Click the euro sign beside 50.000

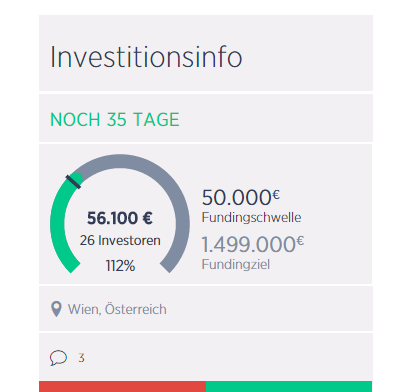[276, 194]
